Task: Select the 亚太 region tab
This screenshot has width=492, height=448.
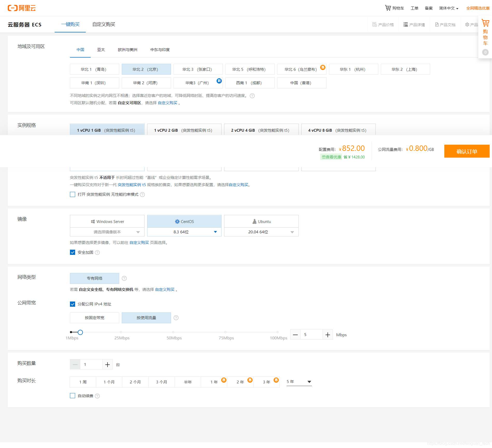Action: point(101,50)
